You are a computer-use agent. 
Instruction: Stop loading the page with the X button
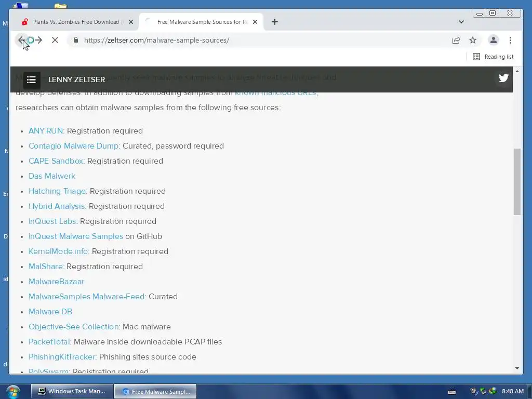[x=55, y=40]
